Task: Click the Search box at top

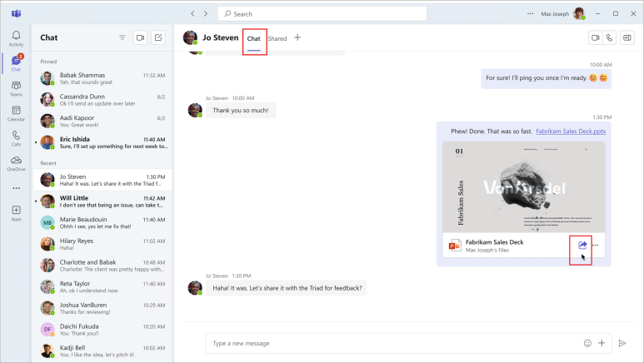Action: pyautogui.click(x=322, y=14)
